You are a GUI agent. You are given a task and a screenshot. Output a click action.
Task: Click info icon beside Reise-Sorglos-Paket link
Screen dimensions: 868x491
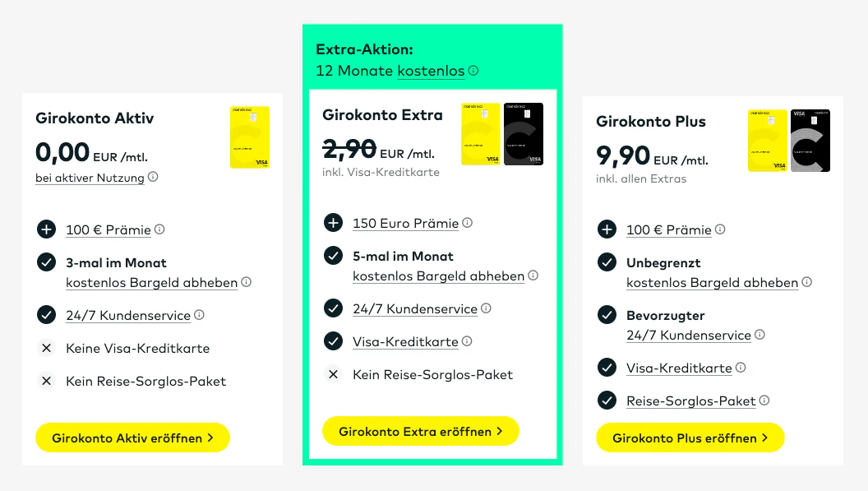pyautogui.click(x=764, y=400)
